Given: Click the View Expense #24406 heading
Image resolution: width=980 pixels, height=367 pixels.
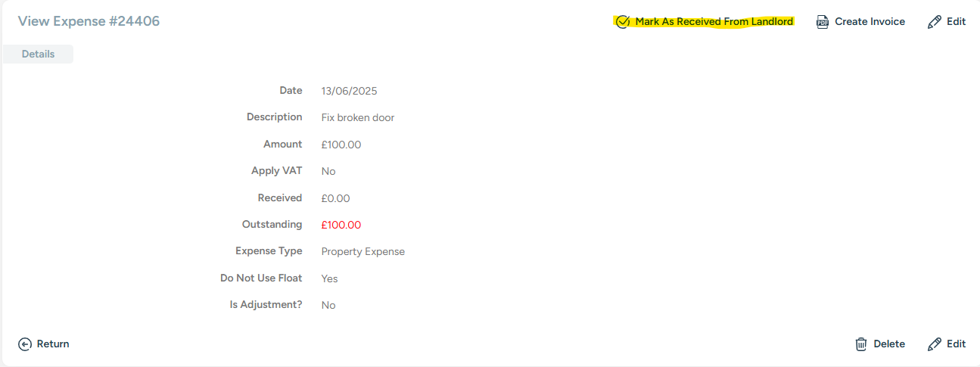Looking at the screenshot, I should point(89,21).
